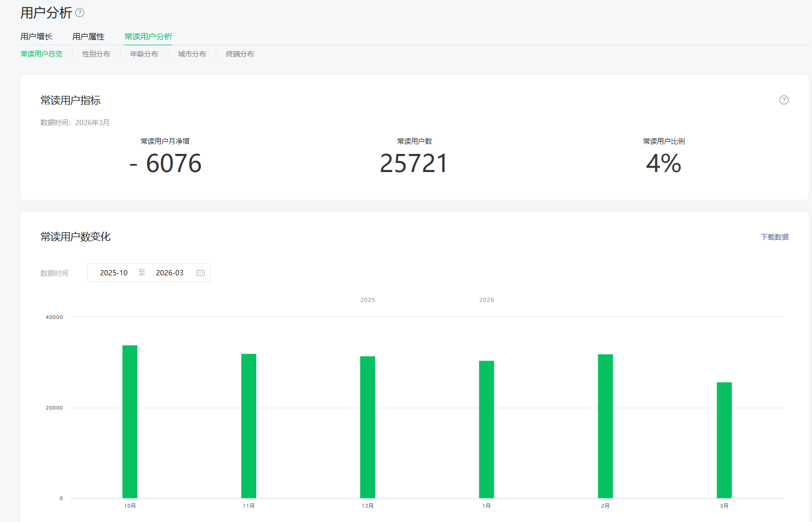Open the 性别分布 sub-tab
The image size is (812, 522).
tap(96, 54)
